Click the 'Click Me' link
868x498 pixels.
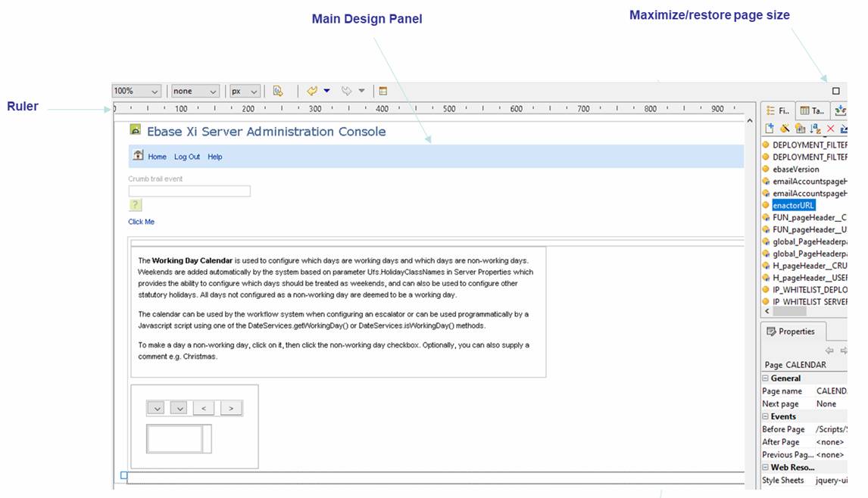pyautogui.click(x=142, y=222)
